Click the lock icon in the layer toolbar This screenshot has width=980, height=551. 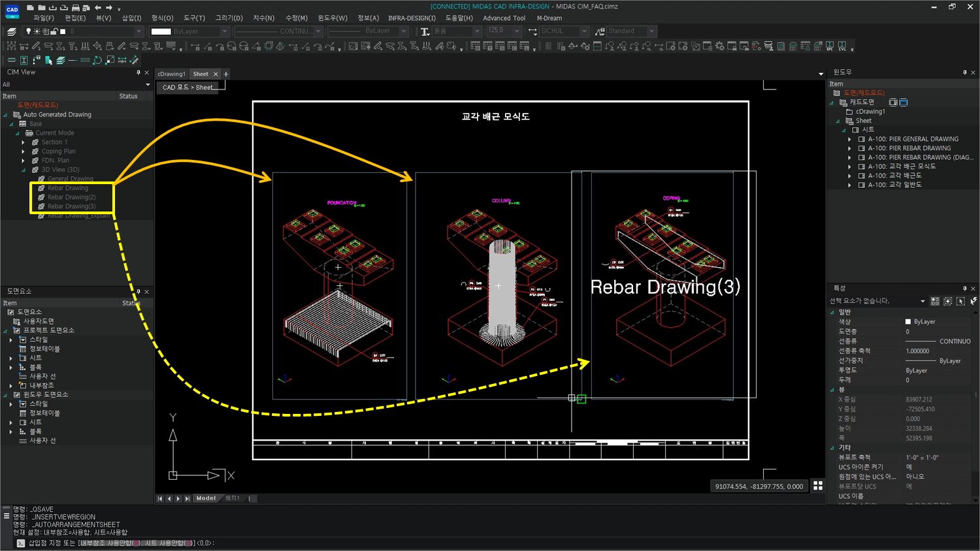[54, 31]
